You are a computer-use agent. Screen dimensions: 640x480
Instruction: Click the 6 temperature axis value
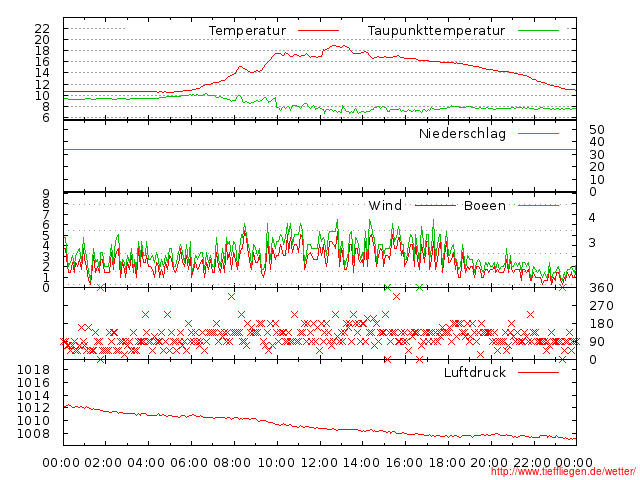tap(46, 118)
